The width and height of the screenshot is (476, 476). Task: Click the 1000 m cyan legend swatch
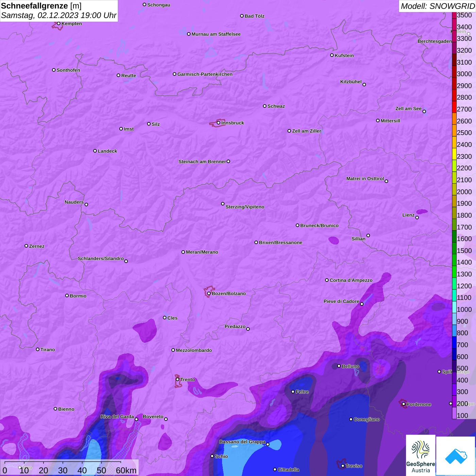(x=454, y=307)
